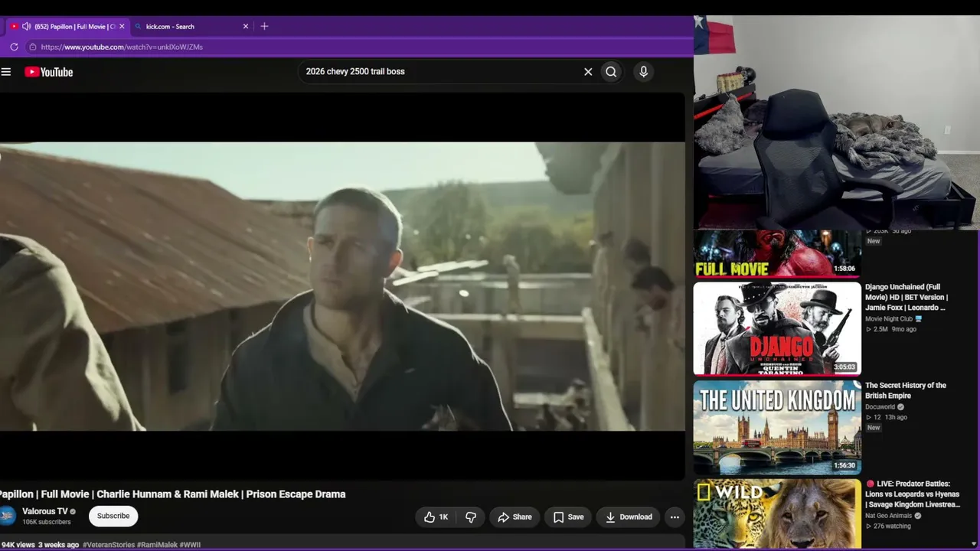Image resolution: width=980 pixels, height=551 pixels.
Task: Close the kick.com Search tab
Action: tap(246, 26)
